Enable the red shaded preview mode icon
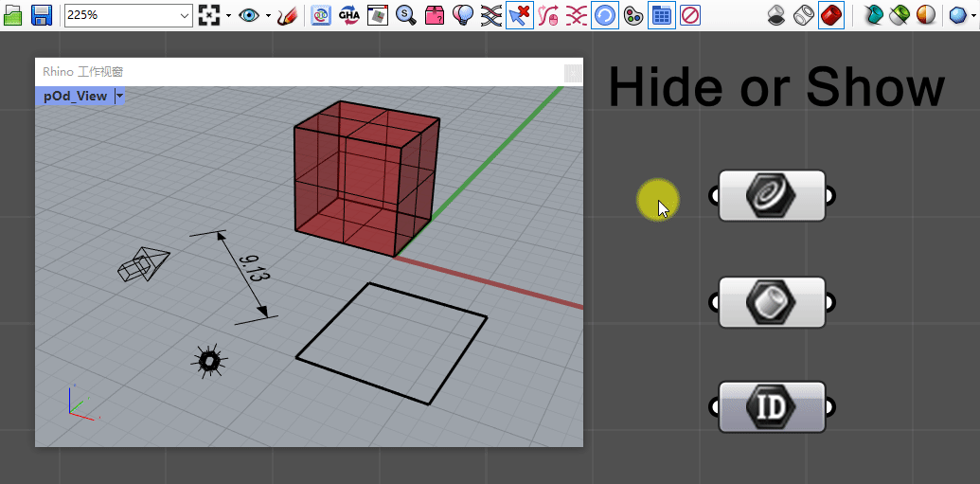This screenshot has width=980, height=484. tap(831, 15)
